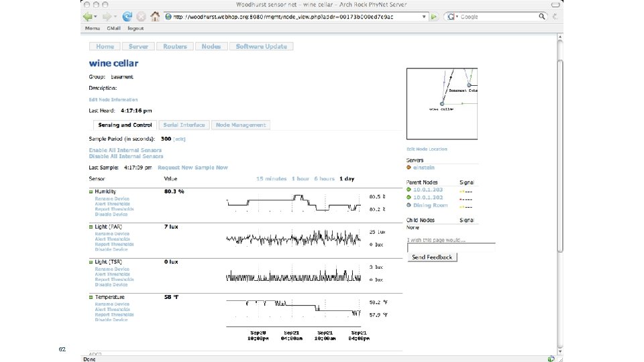The width and height of the screenshot is (644, 362).
Task: Click the Temperature green status icon
Action: coord(91,297)
